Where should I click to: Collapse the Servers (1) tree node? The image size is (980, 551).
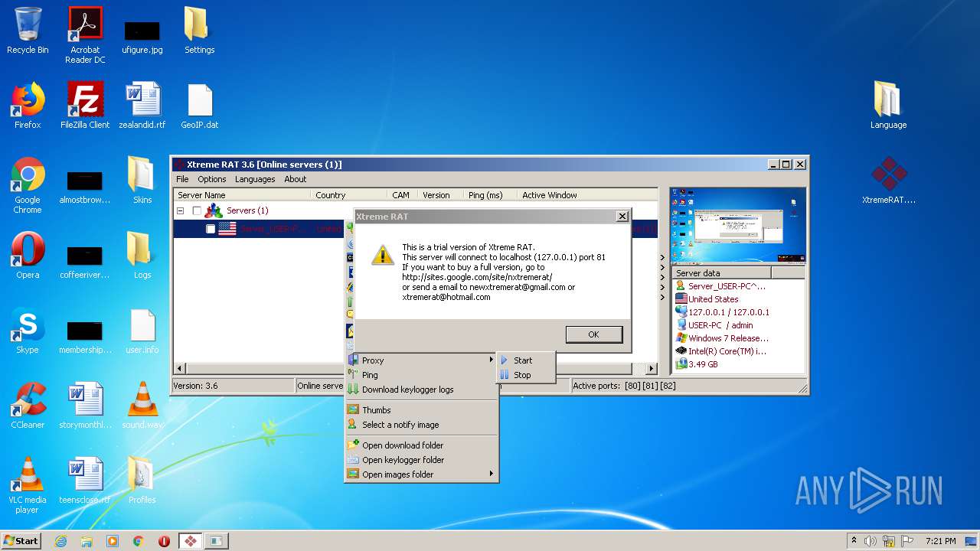click(x=181, y=210)
